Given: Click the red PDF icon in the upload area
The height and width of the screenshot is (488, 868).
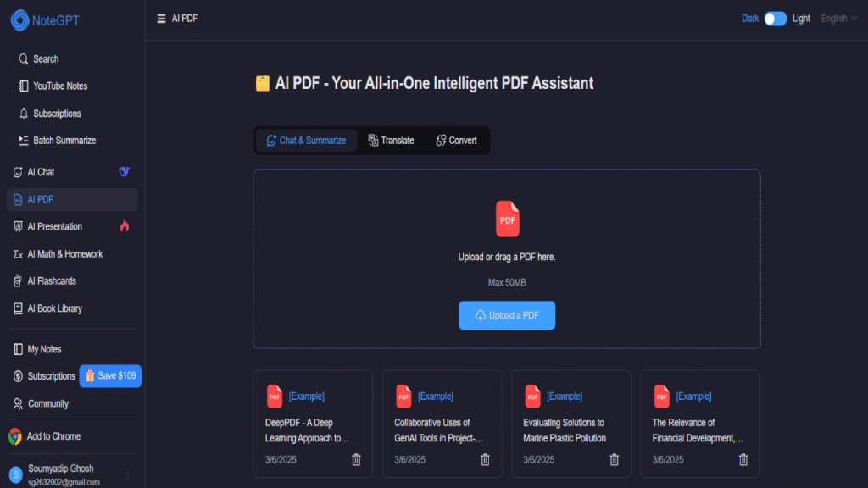Looking at the screenshot, I should point(507,219).
